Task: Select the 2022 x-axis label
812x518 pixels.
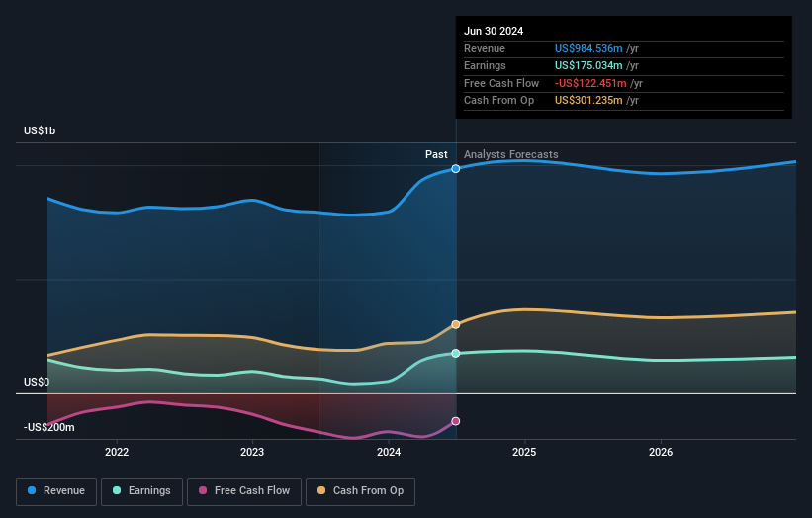Action: point(117,452)
